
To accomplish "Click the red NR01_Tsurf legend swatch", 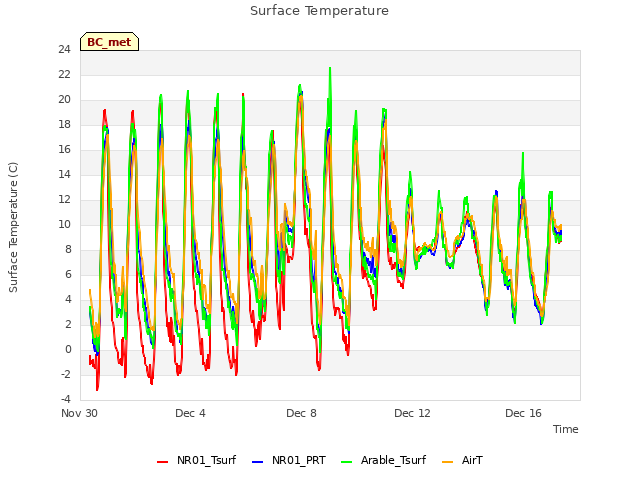I will point(162,462).
